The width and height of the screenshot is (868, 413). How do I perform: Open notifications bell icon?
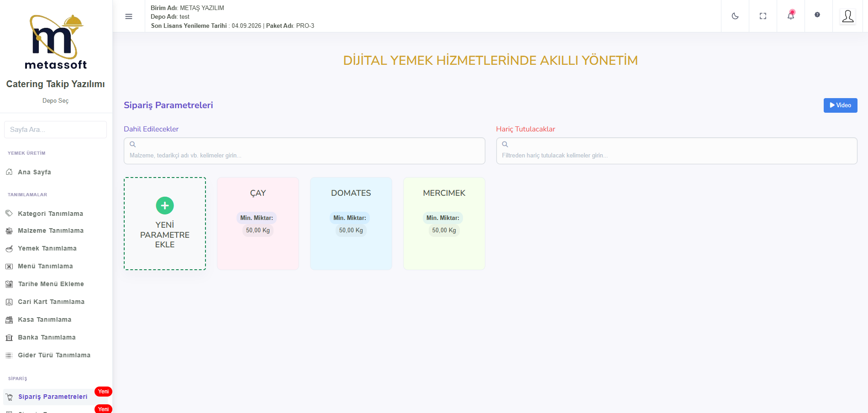791,16
